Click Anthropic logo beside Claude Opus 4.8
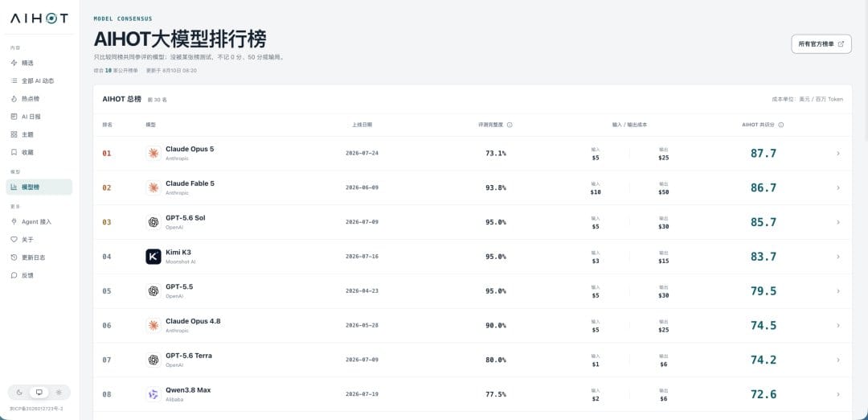 154,325
